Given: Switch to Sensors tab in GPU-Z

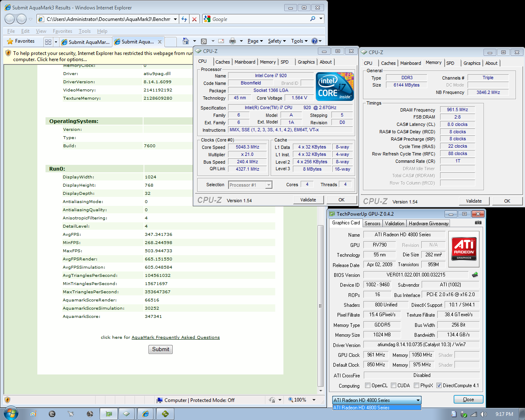Looking at the screenshot, I should pyautogui.click(x=372, y=224).
